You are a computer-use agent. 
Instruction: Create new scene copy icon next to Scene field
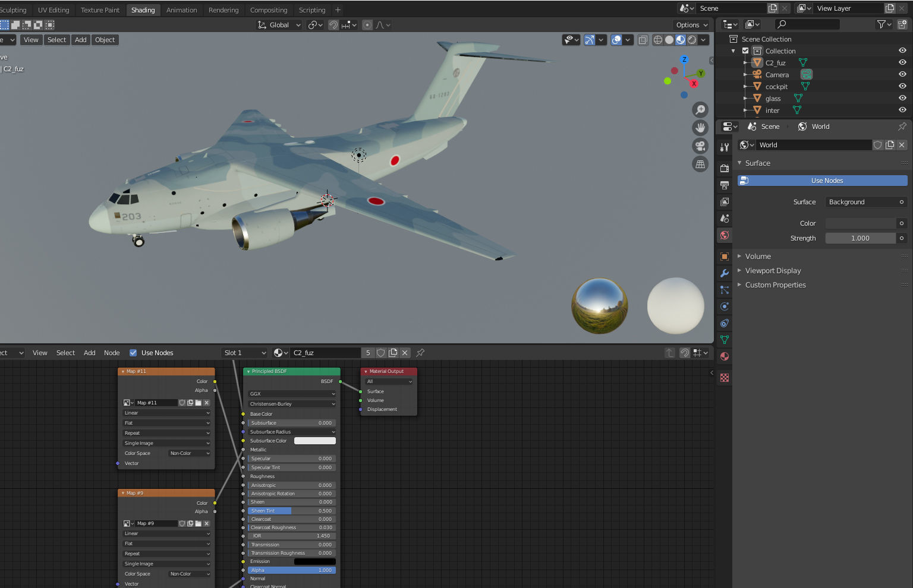[773, 8]
